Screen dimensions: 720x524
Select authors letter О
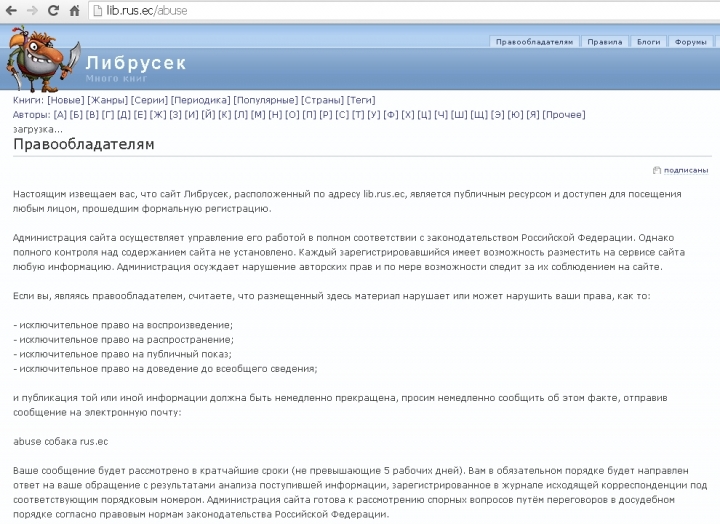pos(292,115)
